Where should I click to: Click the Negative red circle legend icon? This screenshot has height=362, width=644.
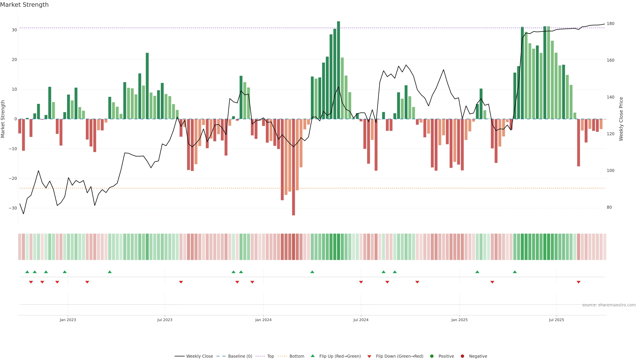point(462,356)
